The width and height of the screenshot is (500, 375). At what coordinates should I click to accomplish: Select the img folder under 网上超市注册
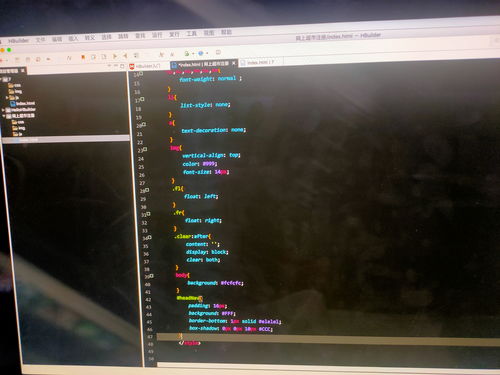click(x=19, y=128)
